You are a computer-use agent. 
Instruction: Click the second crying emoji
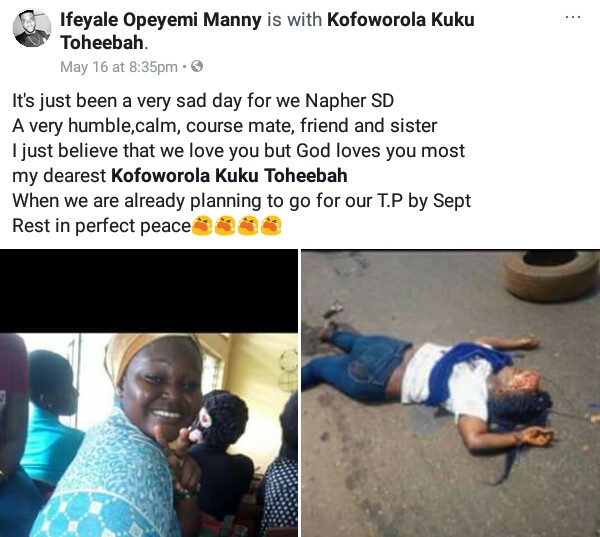[224, 227]
